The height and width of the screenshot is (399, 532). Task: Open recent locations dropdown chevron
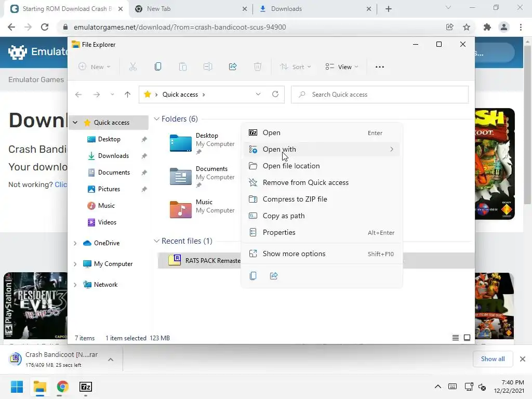coord(112,95)
